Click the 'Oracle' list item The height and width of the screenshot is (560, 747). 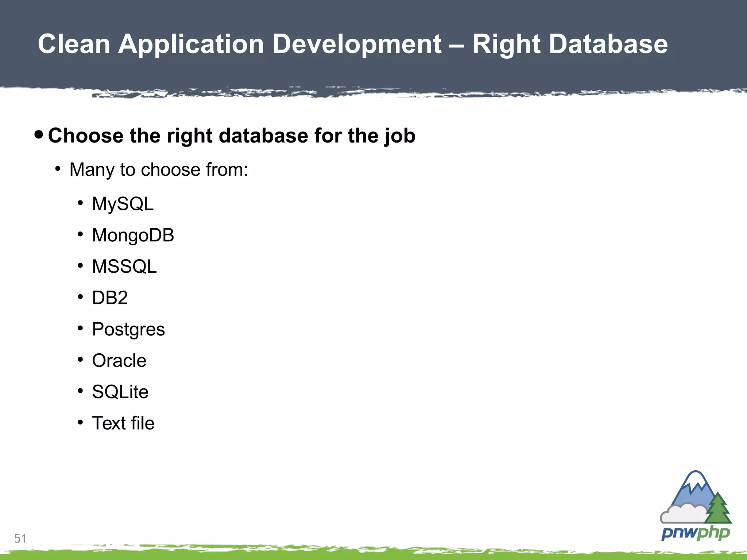[119, 361]
